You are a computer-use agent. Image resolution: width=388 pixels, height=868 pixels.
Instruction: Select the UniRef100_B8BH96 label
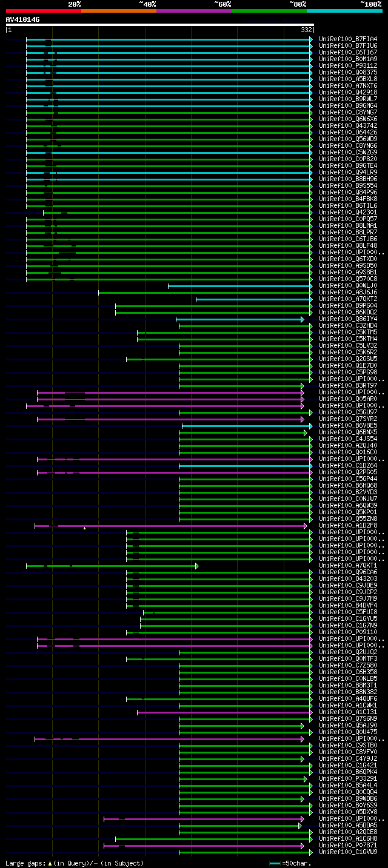(348, 179)
